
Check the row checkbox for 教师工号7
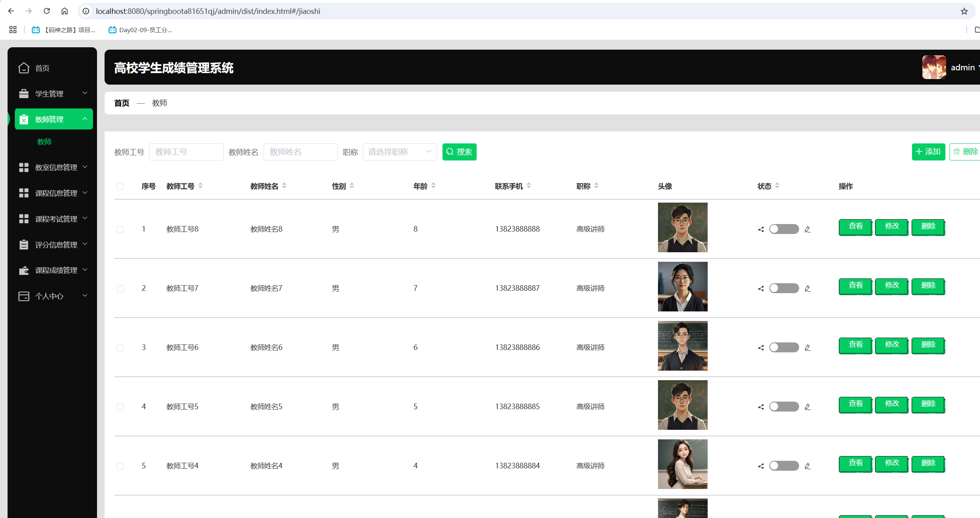click(x=120, y=288)
